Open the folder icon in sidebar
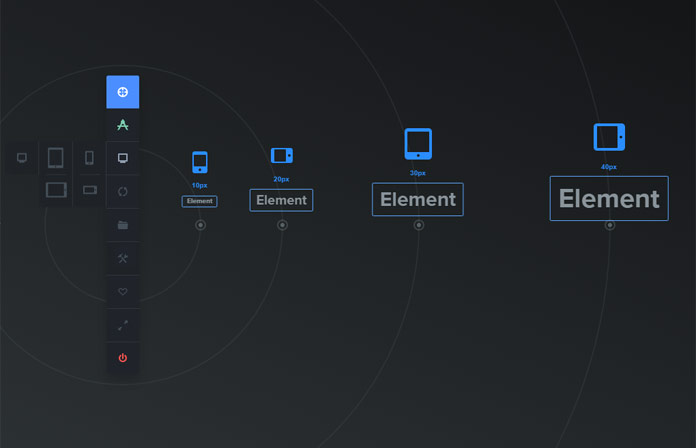Viewport: 696px width, 448px height. pos(122,225)
